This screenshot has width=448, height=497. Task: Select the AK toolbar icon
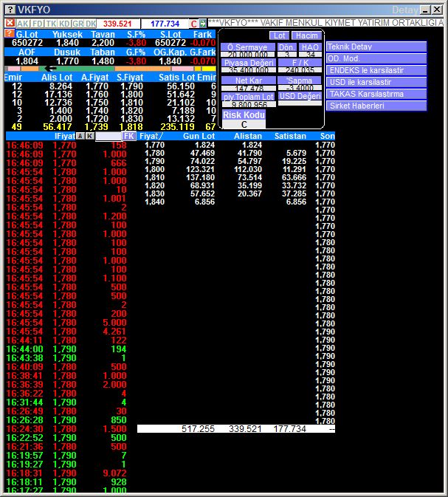[x=22, y=24]
